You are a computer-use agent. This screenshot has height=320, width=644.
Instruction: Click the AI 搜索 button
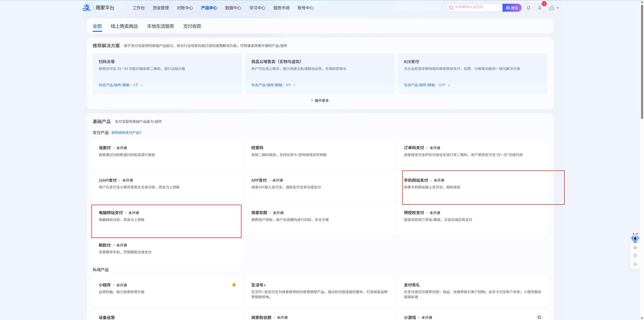click(512, 8)
